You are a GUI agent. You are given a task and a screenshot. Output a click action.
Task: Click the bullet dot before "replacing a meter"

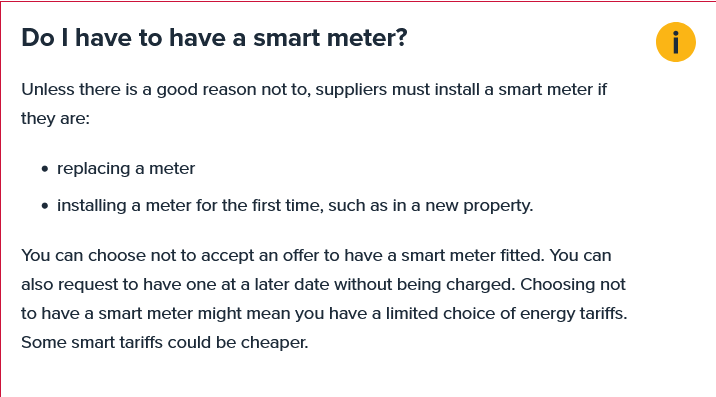coord(44,169)
